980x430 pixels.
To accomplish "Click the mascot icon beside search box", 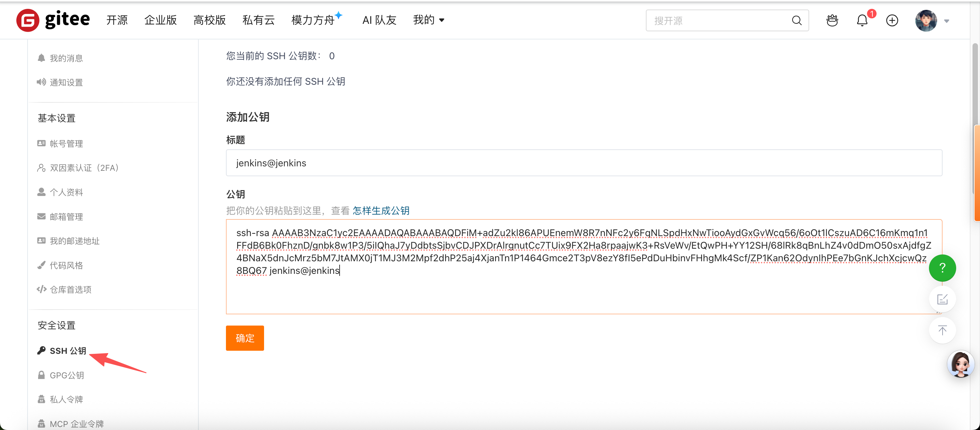I will [832, 20].
